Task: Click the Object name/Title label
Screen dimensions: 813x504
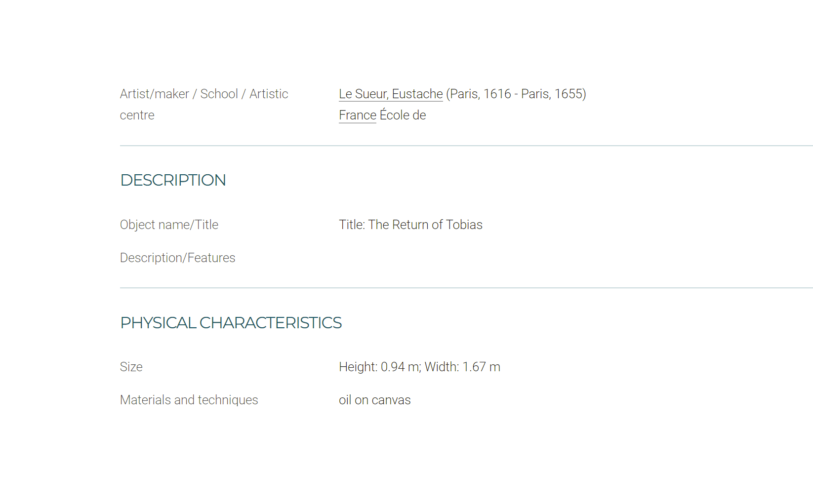Action: pyautogui.click(x=169, y=225)
